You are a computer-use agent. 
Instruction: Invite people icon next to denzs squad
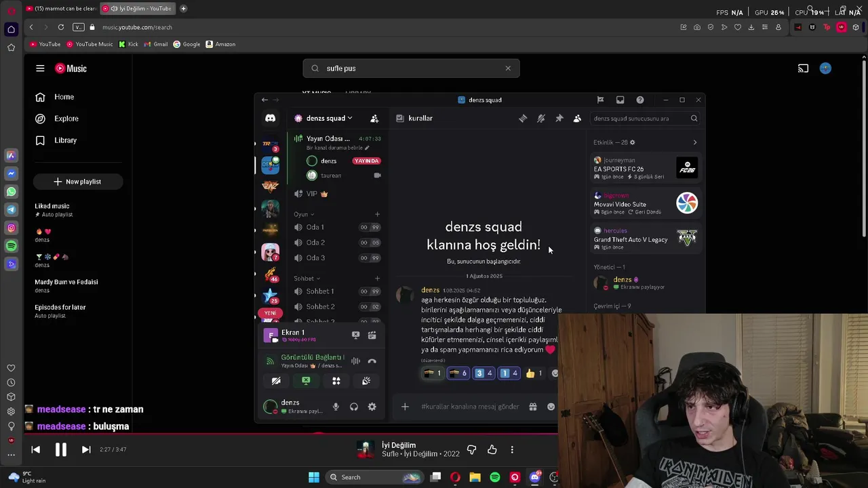click(374, 118)
